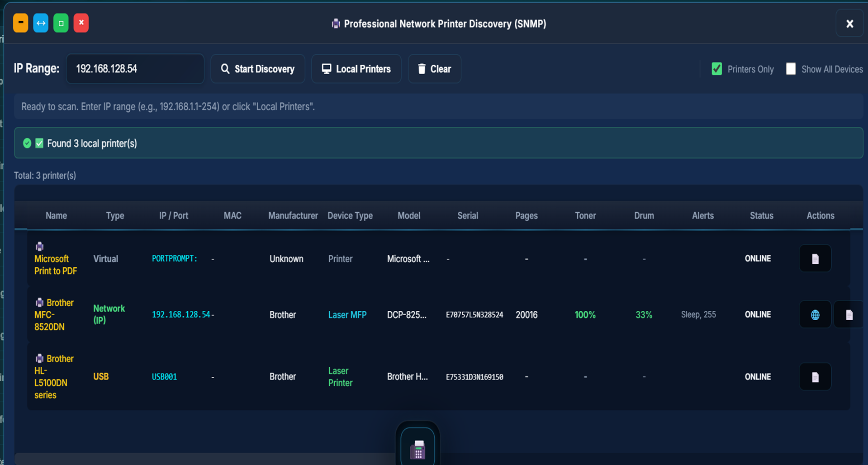868x465 pixels.
Task: Select the Brother MFC-8520DN printer name
Action: pos(54,315)
